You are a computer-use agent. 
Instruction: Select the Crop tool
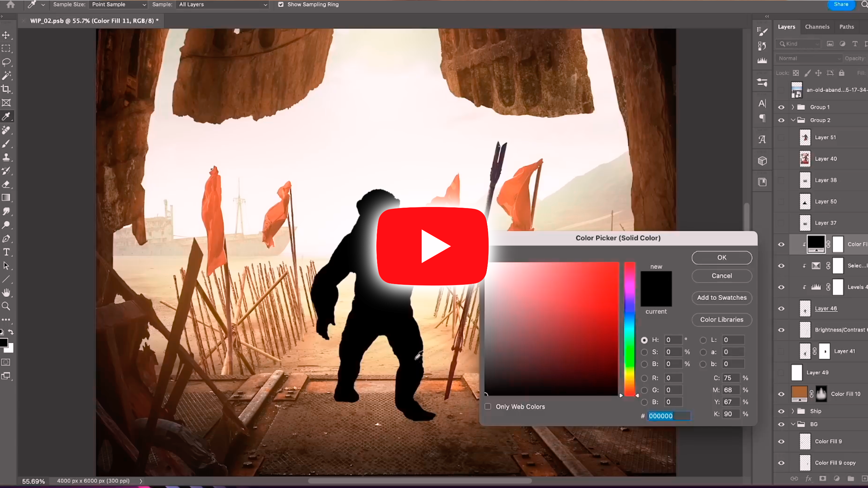pyautogui.click(x=6, y=89)
